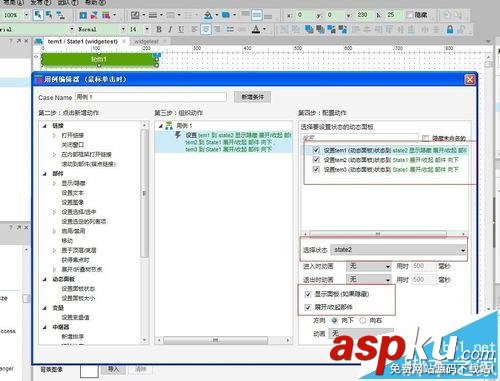Uncheck the 设置tem3 panel state checkbox
The image size is (500, 381).
[316, 169]
